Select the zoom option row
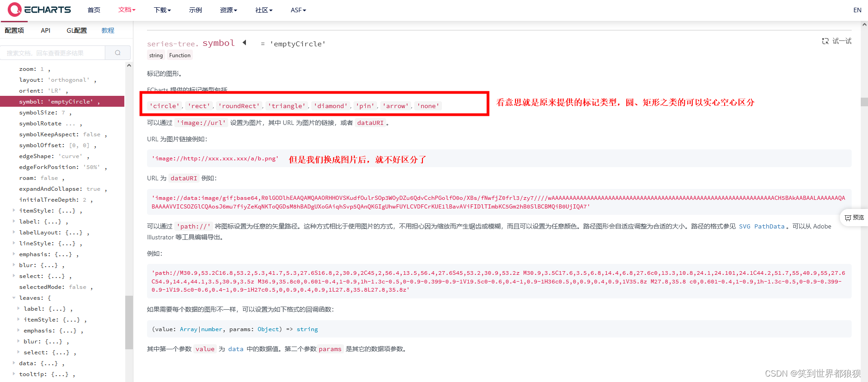 pyautogui.click(x=62, y=69)
